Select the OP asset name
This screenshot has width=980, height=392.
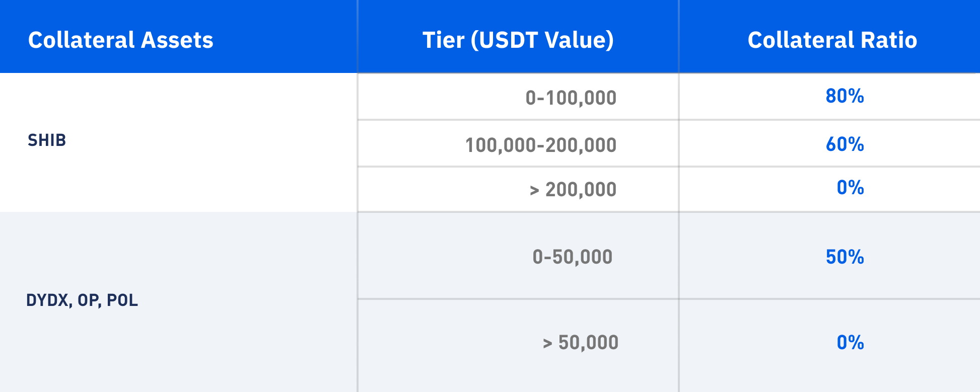pos(89,300)
